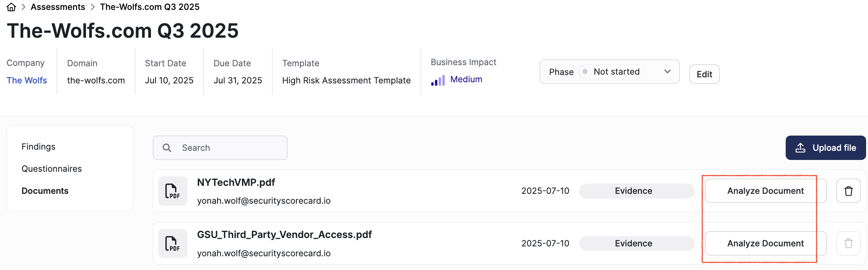This screenshot has width=868, height=270.
Task: Focus the documents Search field
Action: (220, 148)
